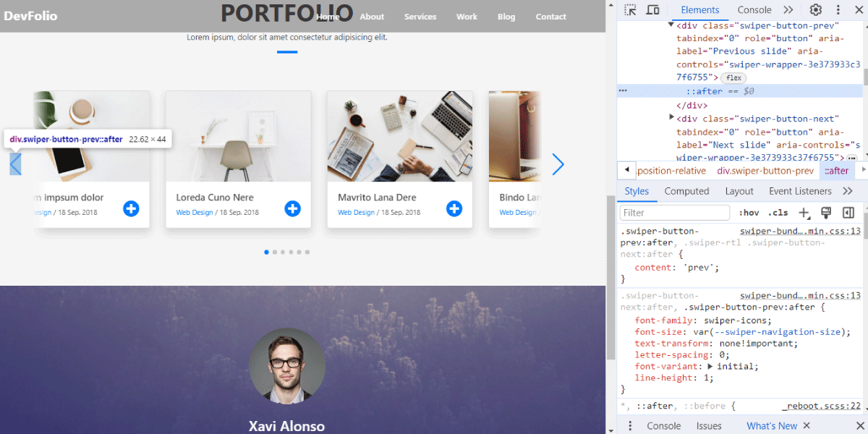Open the Layout tab
Screen dimensions: 868x434
pos(739,191)
